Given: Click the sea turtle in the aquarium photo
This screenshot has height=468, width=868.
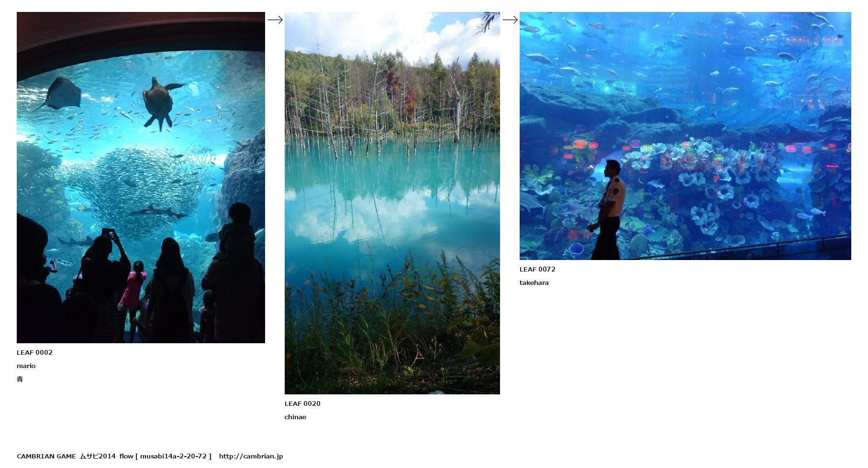Looking at the screenshot, I should [160, 103].
